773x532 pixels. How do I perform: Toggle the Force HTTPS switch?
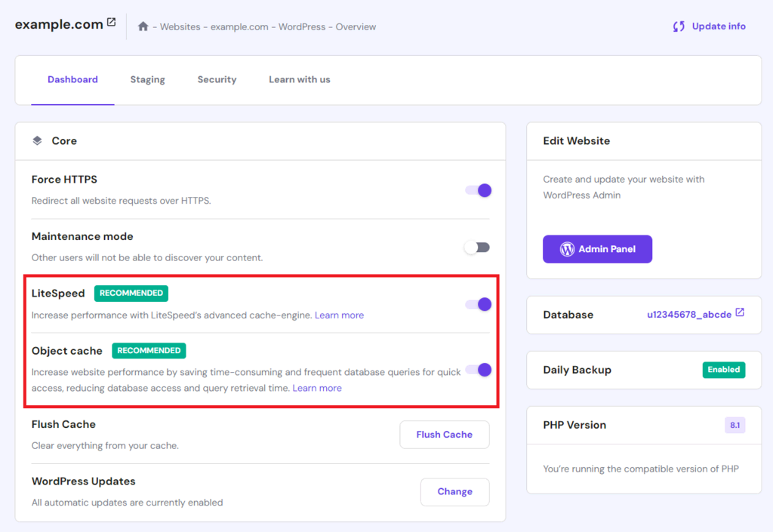(x=478, y=191)
